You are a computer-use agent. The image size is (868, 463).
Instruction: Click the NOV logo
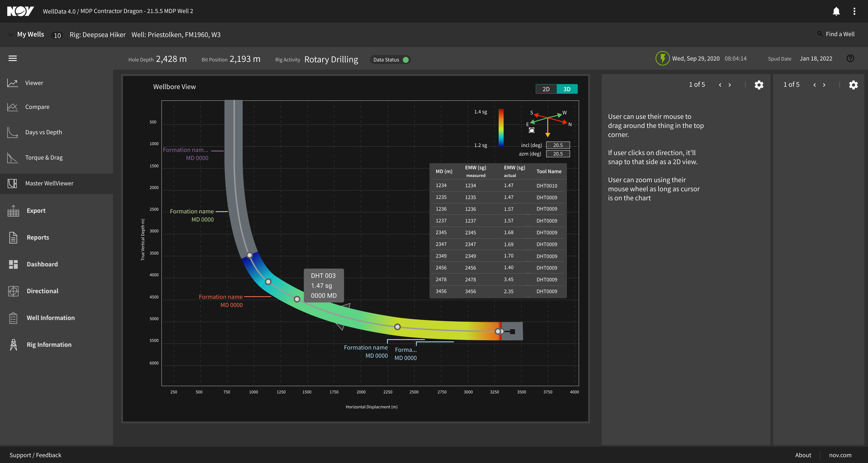[20, 11]
